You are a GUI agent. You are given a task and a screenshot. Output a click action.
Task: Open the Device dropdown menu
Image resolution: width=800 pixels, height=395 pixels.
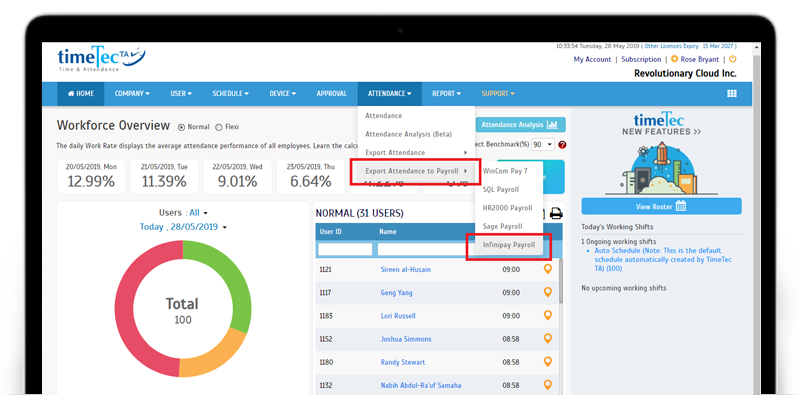[x=283, y=94]
